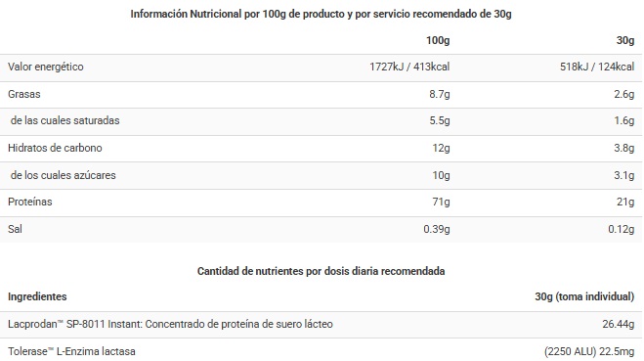
Task: Click de las cuales saturadas label
Action: (x=64, y=120)
